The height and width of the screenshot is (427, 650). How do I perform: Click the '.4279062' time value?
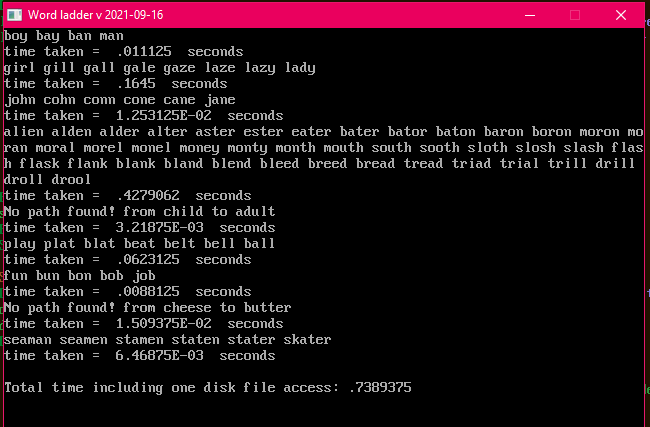click(x=148, y=196)
